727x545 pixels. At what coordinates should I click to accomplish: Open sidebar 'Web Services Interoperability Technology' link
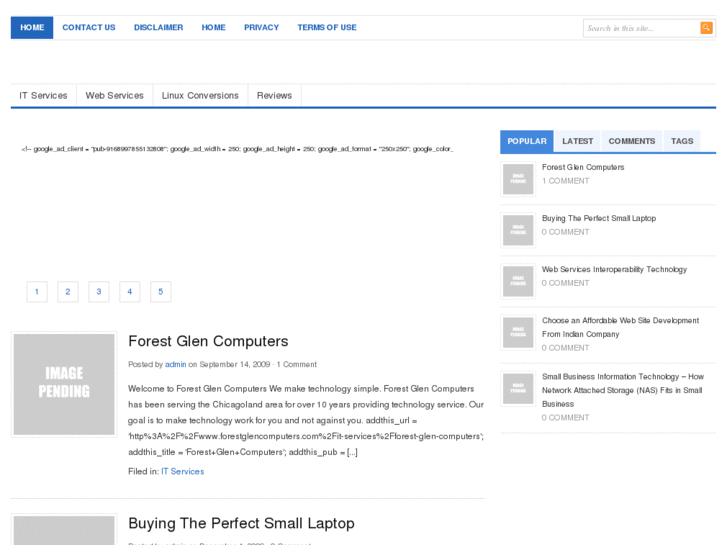(614, 269)
